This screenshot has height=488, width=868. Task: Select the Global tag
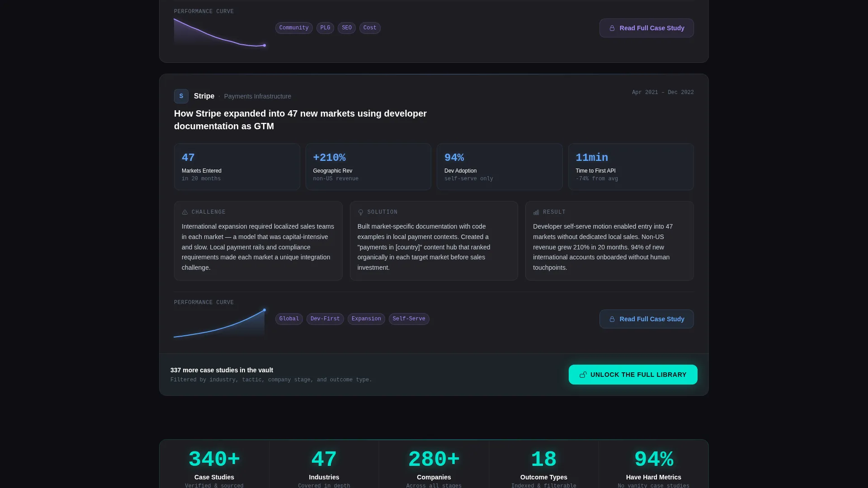click(x=289, y=319)
